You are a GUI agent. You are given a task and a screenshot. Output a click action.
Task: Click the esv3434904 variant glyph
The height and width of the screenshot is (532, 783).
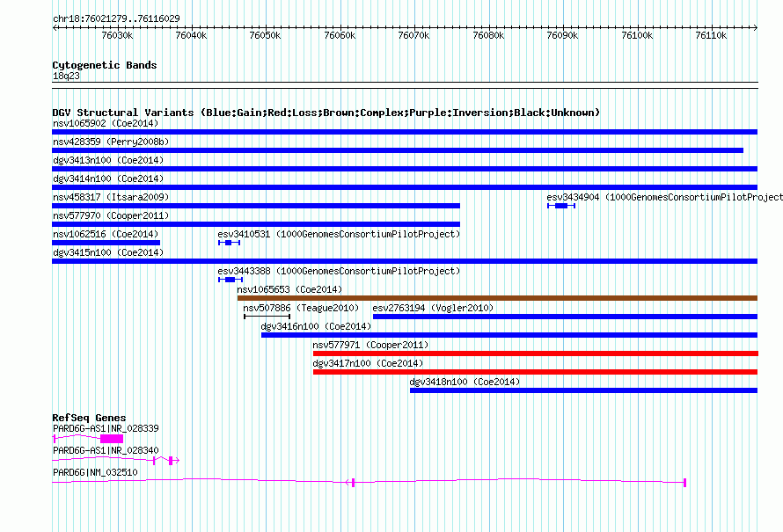(x=561, y=206)
